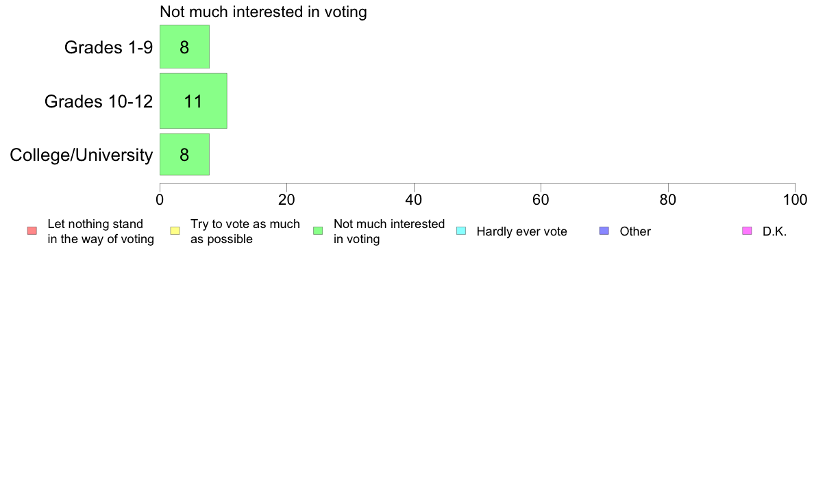The height and width of the screenshot is (504, 814).
Task: Select the 'Let nothing stand in the way of voting' legend text
Action: click(101, 231)
